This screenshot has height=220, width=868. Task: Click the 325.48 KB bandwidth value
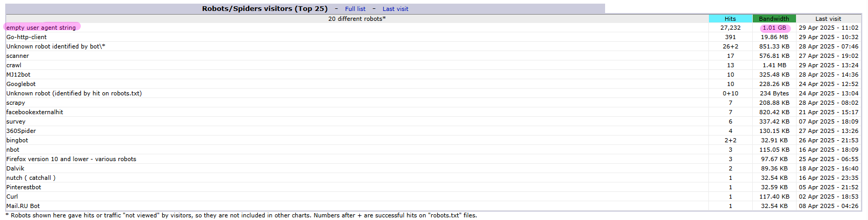coord(774,75)
